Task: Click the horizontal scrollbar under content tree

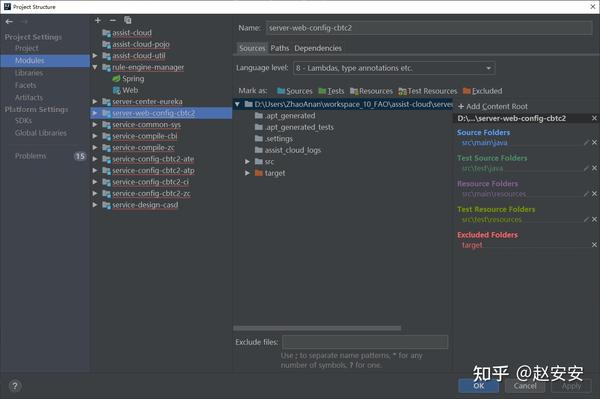Action: [x=317, y=328]
